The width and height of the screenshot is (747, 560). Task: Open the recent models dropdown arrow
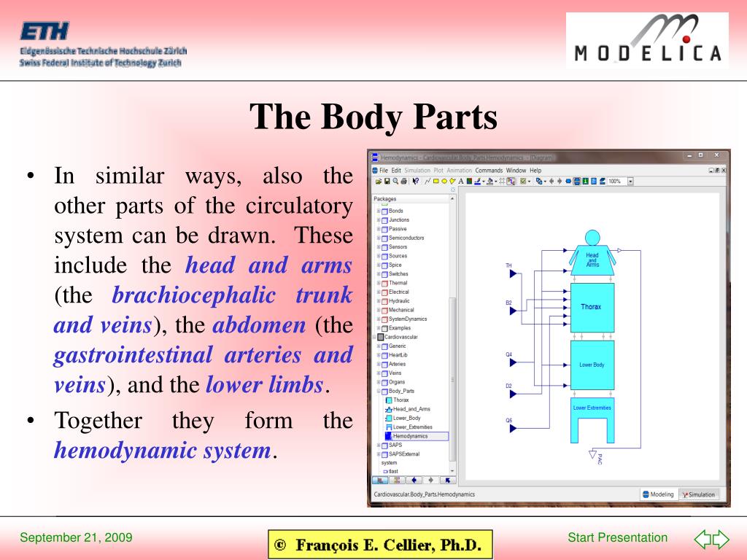click(545, 182)
